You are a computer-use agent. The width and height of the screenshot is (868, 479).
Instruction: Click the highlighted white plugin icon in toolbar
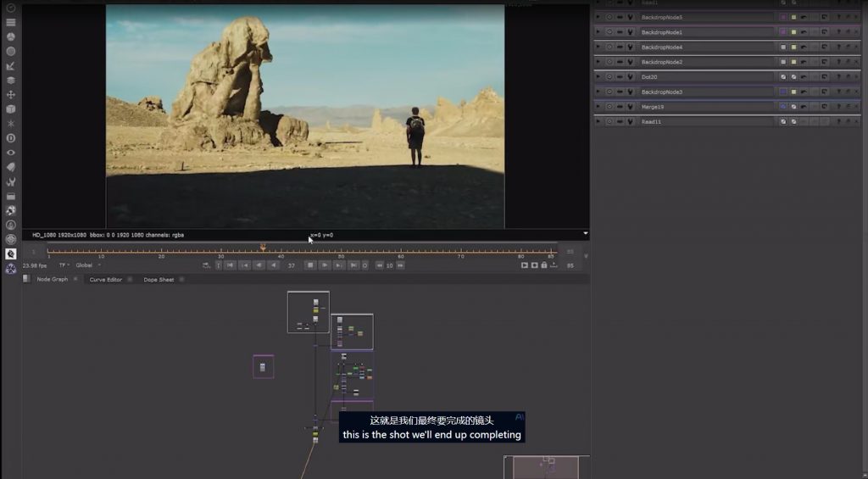click(x=10, y=253)
